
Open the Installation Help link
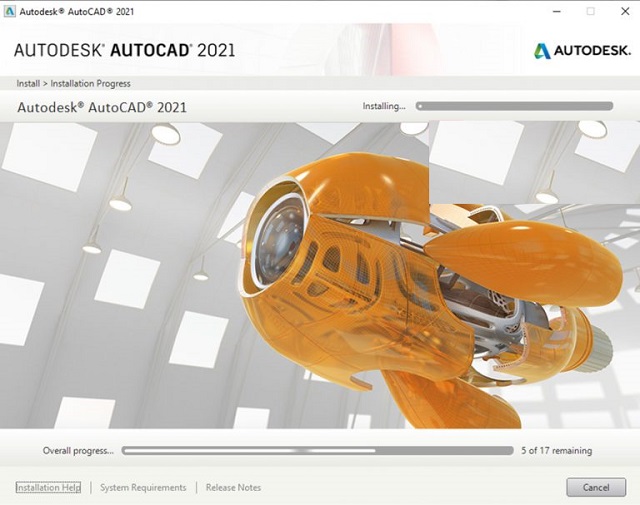tap(48, 487)
